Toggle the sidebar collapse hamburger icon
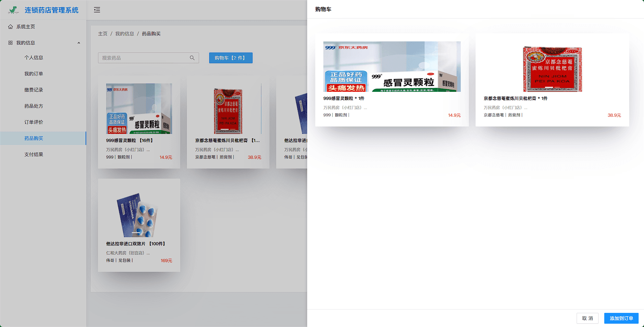 pos(97,10)
